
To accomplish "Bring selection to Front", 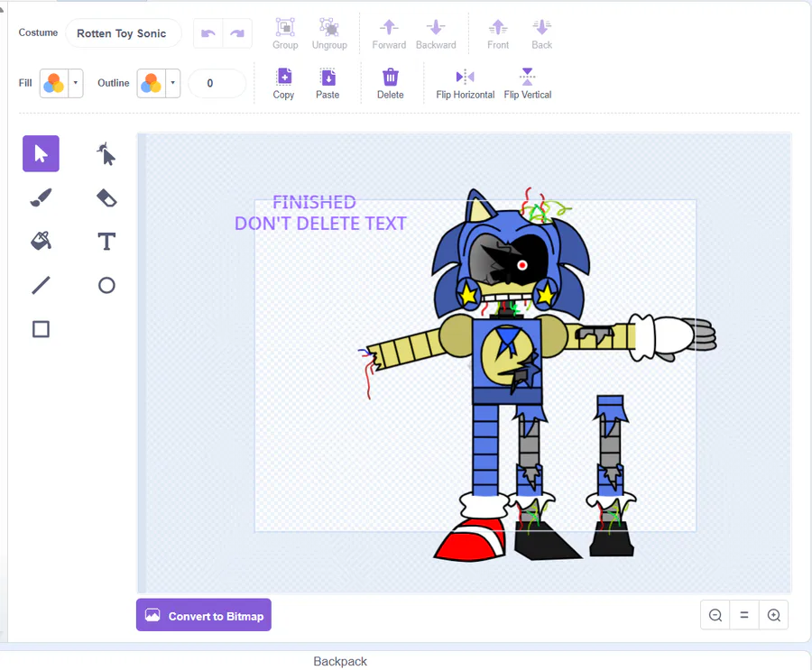I will [498, 34].
